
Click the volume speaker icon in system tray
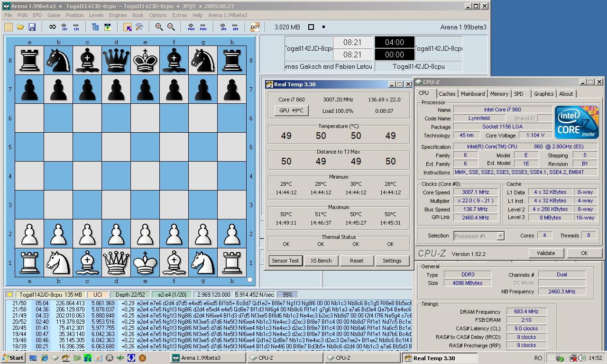[582, 358]
